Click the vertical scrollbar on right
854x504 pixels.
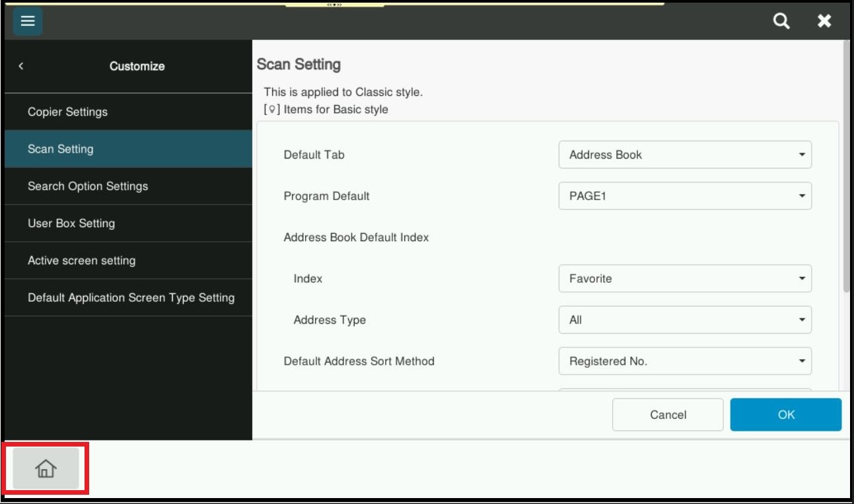click(x=846, y=165)
